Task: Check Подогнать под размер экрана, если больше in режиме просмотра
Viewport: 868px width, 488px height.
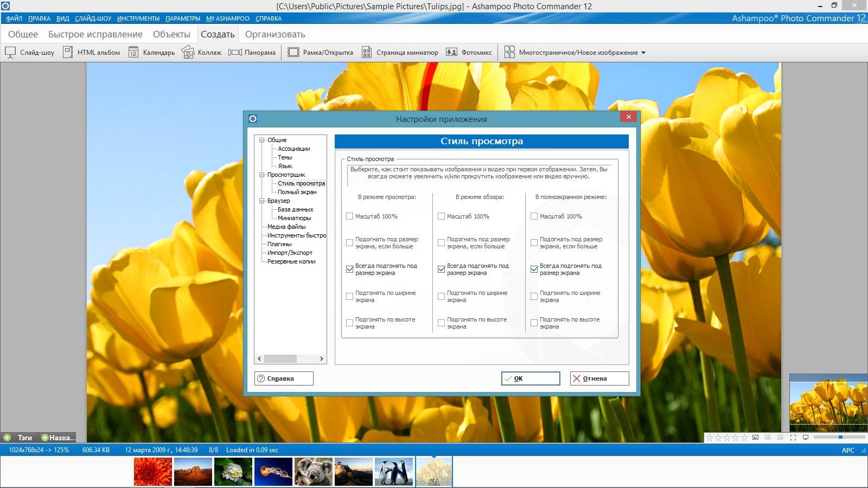Action: click(350, 243)
